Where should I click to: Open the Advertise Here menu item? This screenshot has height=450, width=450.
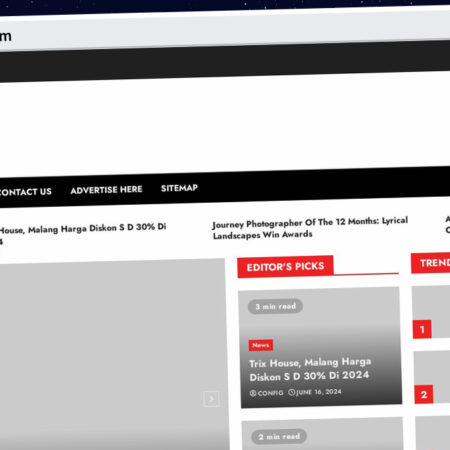coord(106,190)
